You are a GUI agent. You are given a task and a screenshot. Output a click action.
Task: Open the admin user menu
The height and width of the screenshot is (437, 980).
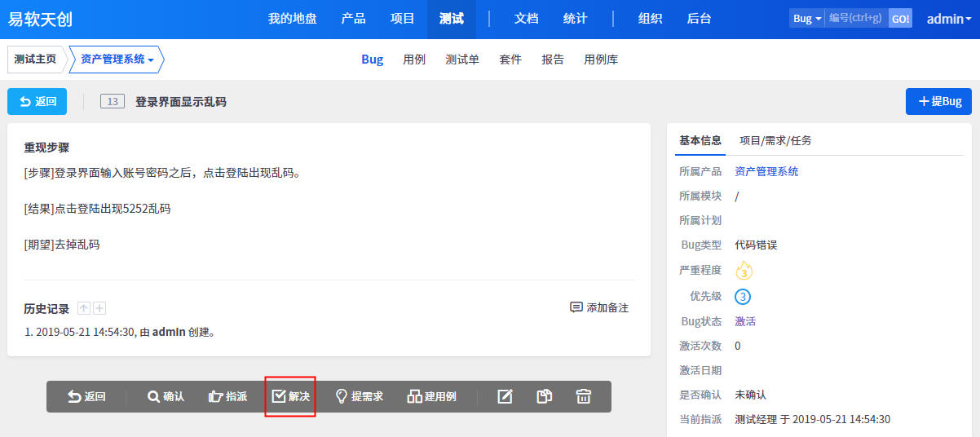tap(948, 19)
